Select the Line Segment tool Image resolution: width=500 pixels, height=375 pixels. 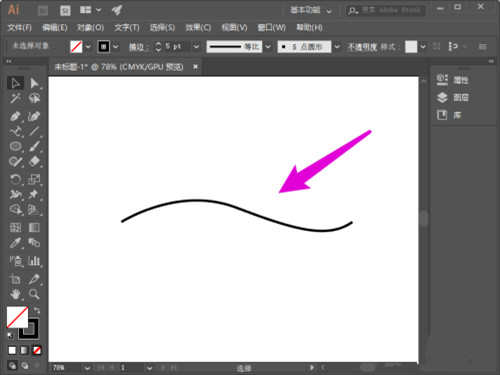(34, 131)
